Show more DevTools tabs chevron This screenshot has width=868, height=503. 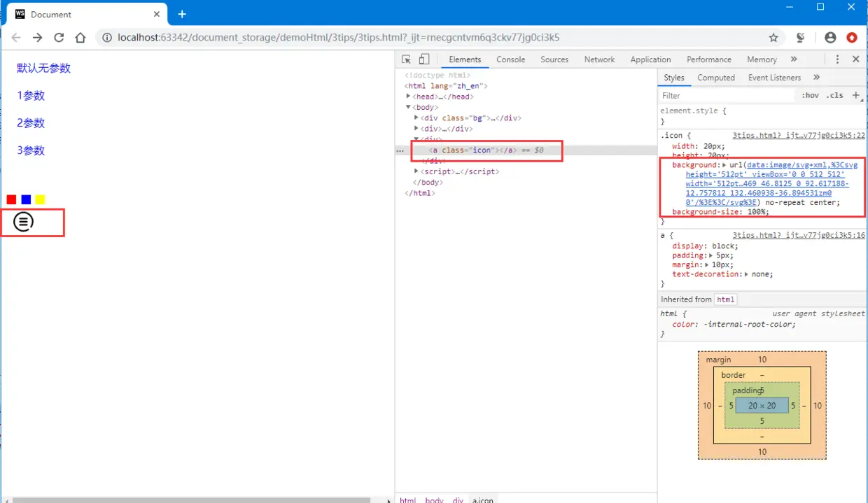click(x=794, y=59)
